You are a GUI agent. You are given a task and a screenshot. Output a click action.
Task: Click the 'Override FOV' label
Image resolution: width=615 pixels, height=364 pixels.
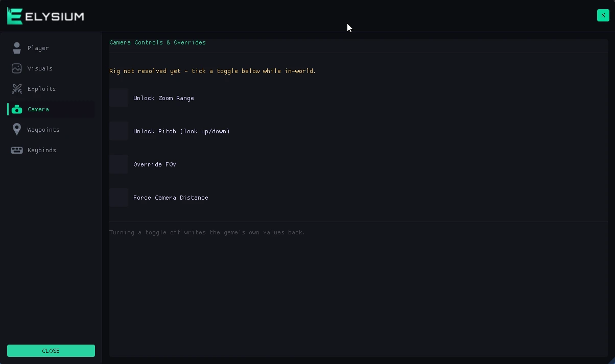(155, 164)
